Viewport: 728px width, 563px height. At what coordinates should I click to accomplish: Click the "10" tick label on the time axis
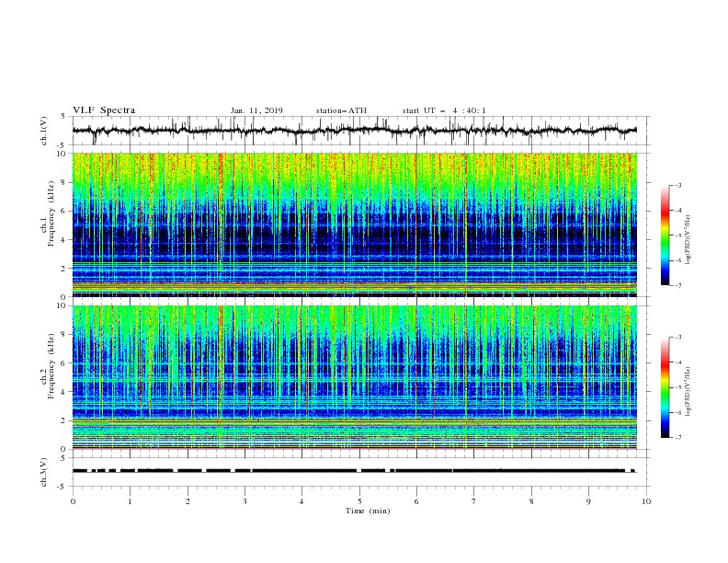(x=646, y=501)
